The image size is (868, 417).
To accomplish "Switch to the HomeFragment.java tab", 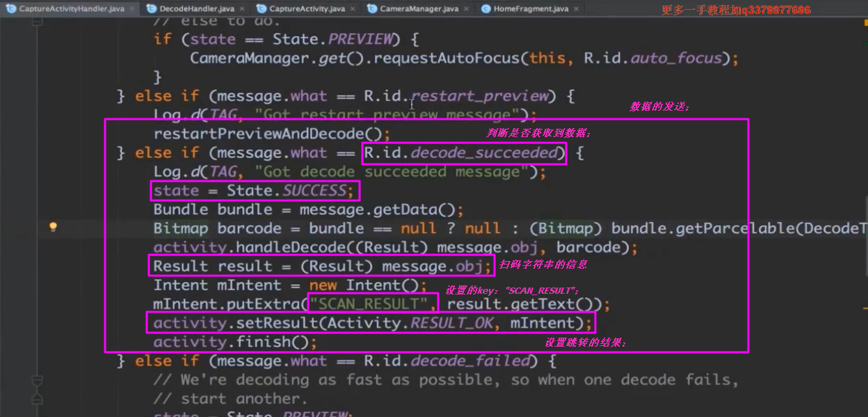I will [531, 9].
